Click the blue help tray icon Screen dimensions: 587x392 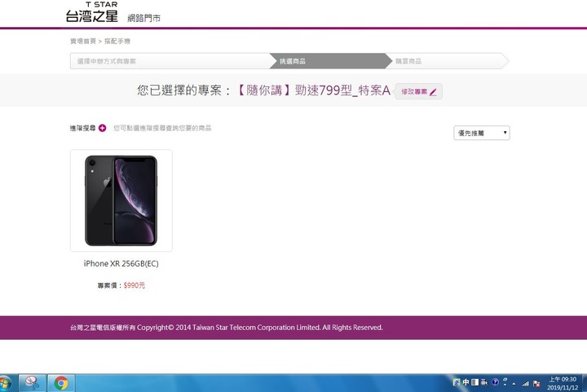[x=495, y=382]
